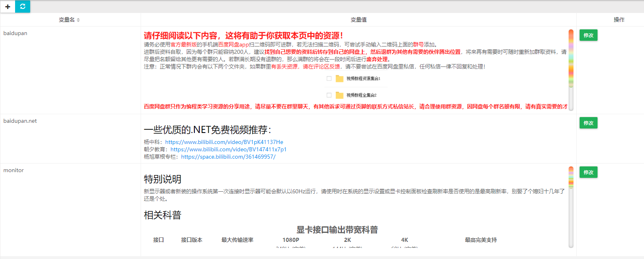Viewport: 644px width, 259px height.
Task: Edit the monitor variable via 修改
Action: click(588, 173)
